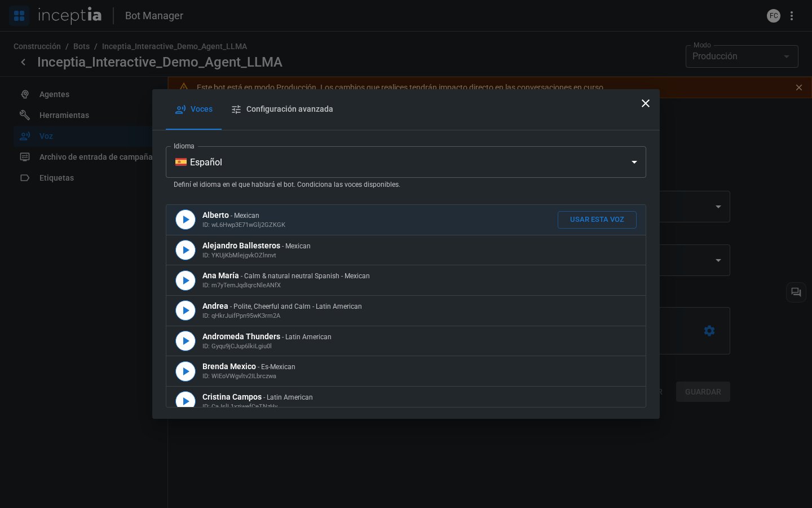Viewport: 812px width, 508px height.
Task: Select the Brenda Mexico voice row
Action: point(406,371)
